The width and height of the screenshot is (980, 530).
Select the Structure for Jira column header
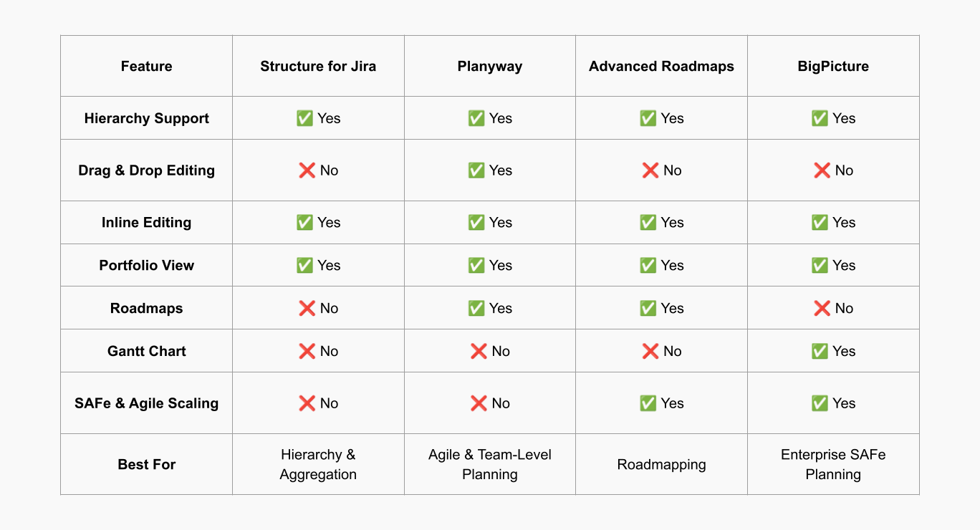pyautogui.click(x=318, y=67)
